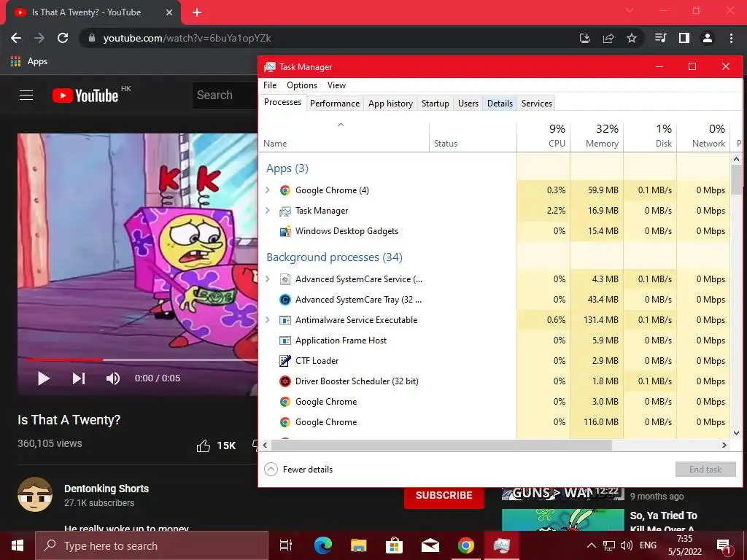Open Chrome's install app icon in address bar
Image resolution: width=747 pixels, height=560 pixels.
click(585, 38)
